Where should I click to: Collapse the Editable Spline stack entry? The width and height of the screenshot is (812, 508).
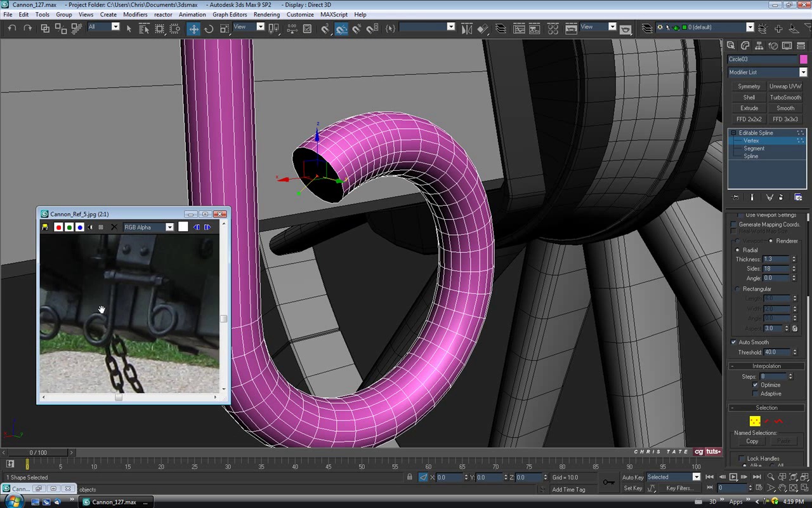tap(734, 133)
